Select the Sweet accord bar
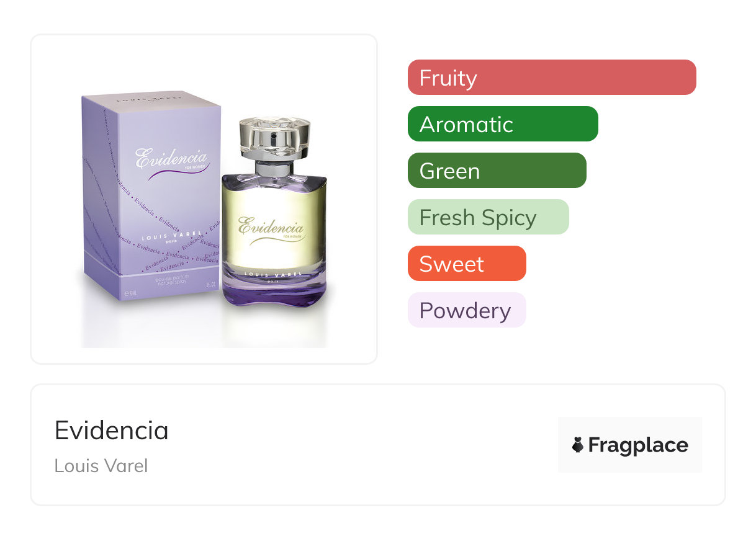Image resolution: width=756 pixels, height=536 pixels. click(467, 264)
